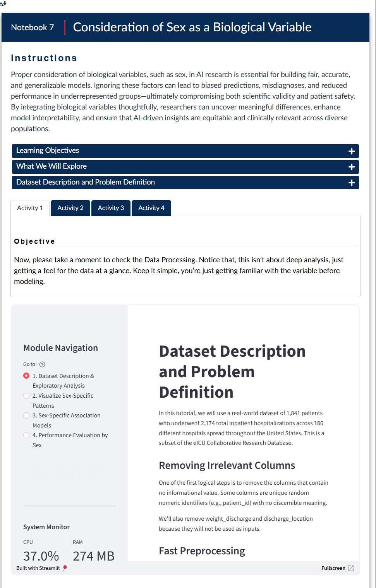Click the Module Navigation heading
The image size is (376, 588).
pos(61,348)
